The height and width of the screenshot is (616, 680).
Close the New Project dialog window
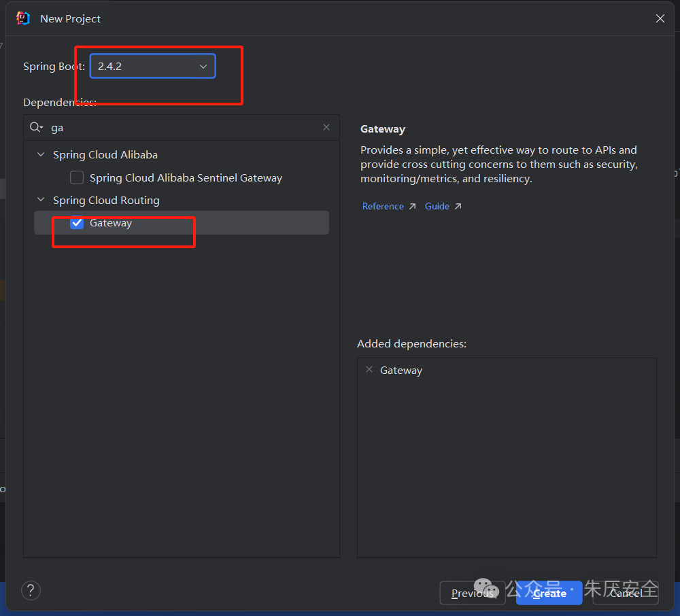click(660, 18)
